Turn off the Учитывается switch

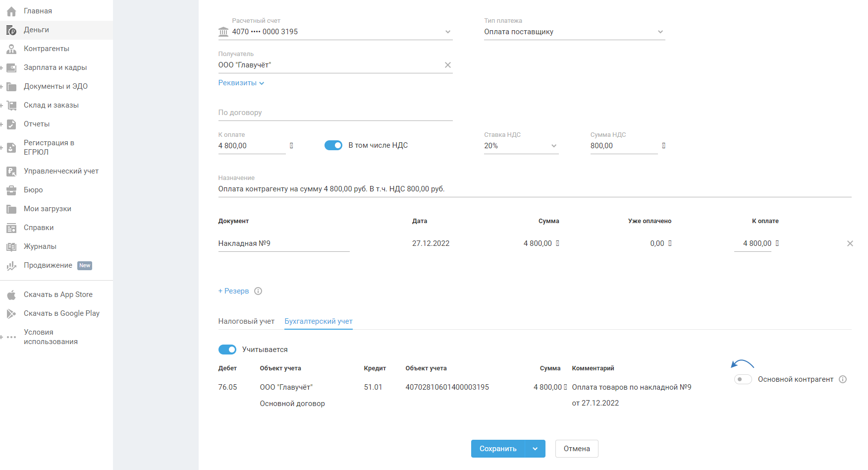[227, 350]
